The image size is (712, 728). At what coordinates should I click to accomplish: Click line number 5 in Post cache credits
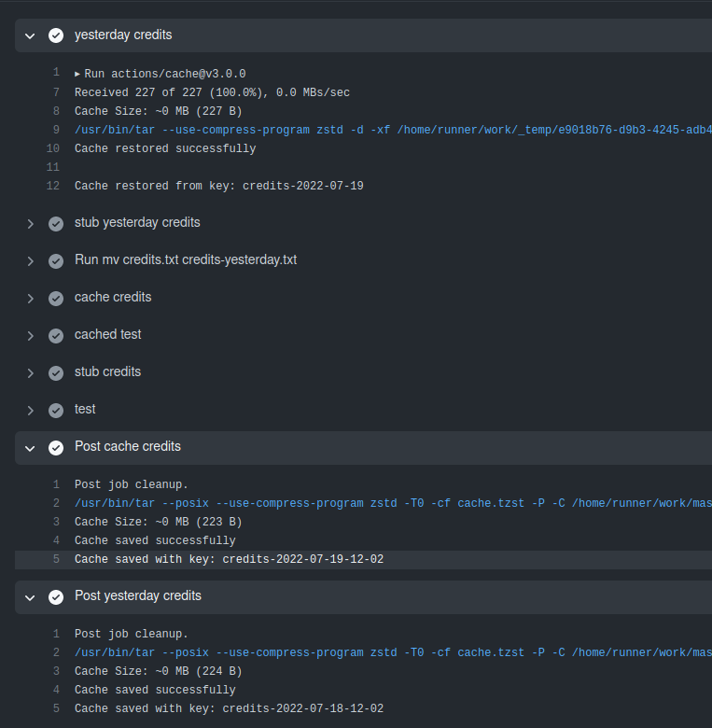(56, 559)
